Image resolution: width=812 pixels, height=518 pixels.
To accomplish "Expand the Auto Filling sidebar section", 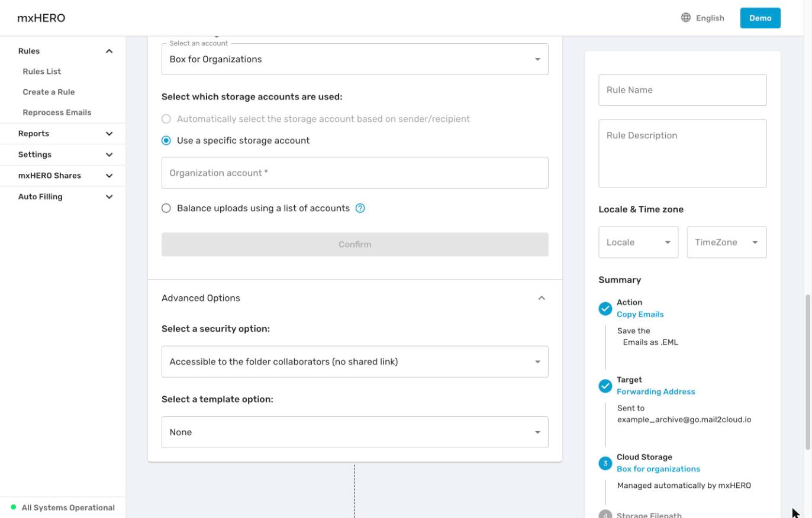I will (x=109, y=197).
